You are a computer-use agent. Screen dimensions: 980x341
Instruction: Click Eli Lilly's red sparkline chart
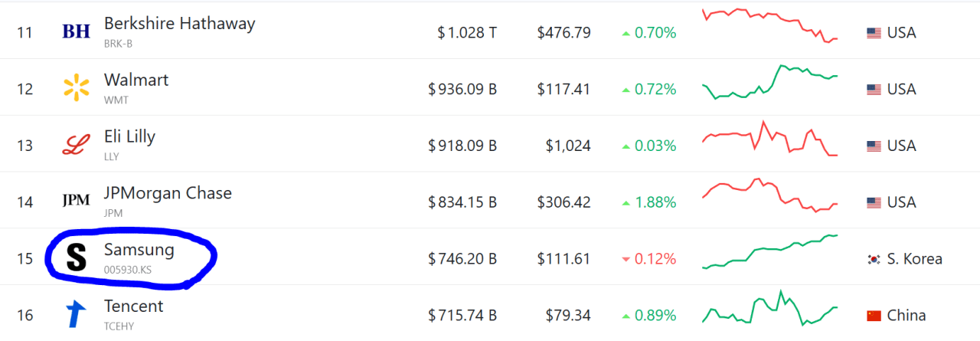(x=770, y=139)
